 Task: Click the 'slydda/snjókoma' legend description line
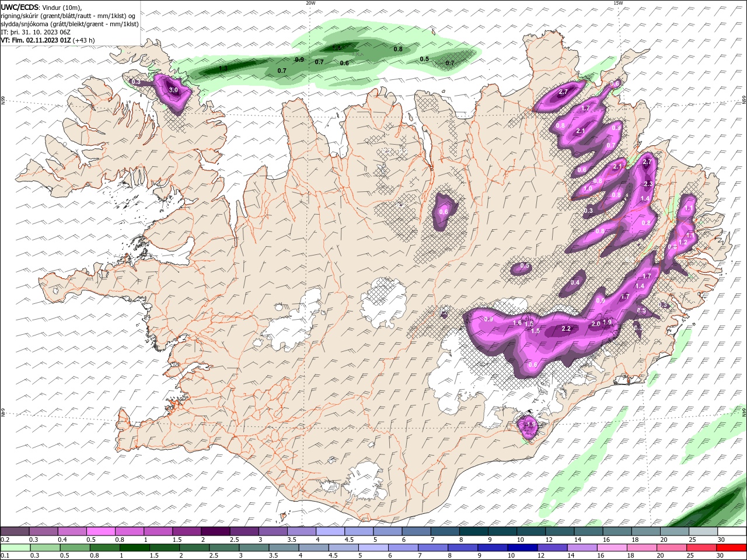[x=69, y=24]
